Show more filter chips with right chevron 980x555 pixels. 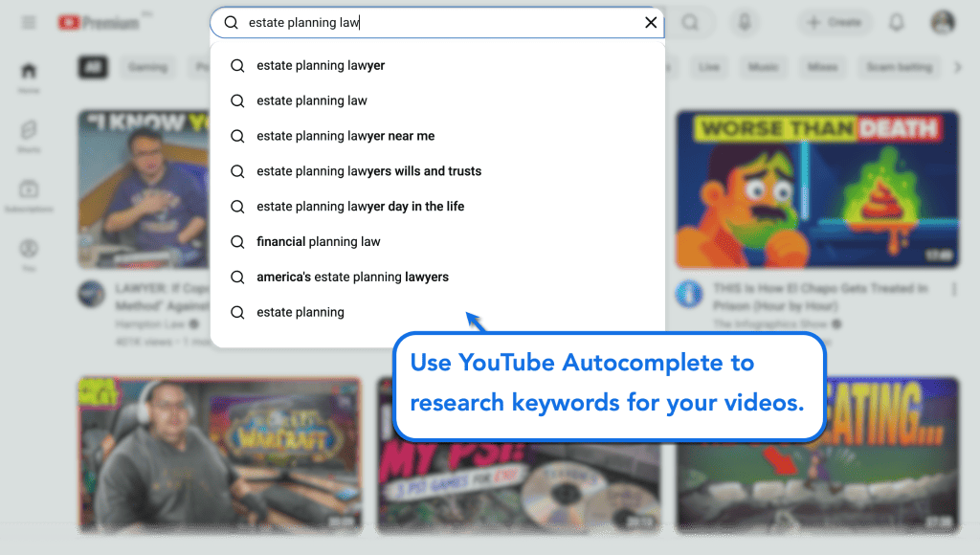(x=957, y=67)
